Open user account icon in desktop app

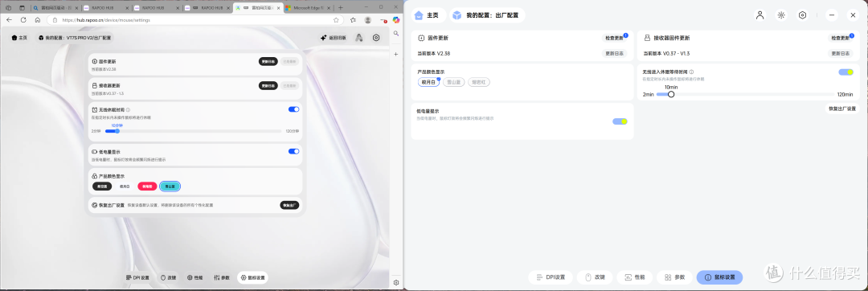760,15
